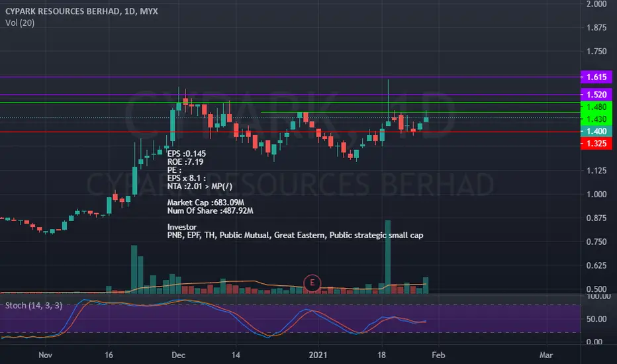Click the tallest volume bar near January 18
The image size is (617, 364).
point(388,257)
